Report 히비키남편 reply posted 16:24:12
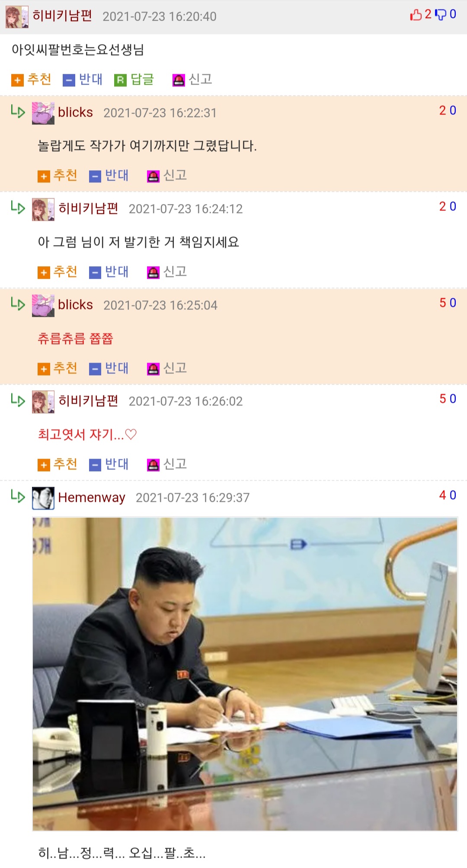Screen dimensions: 467x868 pos(167,272)
